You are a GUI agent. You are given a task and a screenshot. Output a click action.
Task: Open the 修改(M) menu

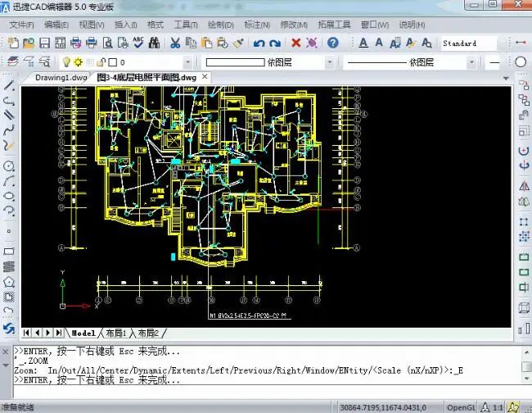(294, 25)
